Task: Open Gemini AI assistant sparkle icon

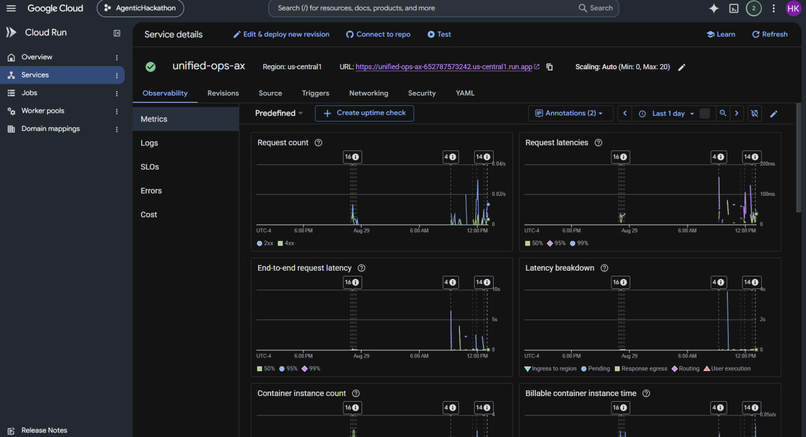Action: pos(713,8)
